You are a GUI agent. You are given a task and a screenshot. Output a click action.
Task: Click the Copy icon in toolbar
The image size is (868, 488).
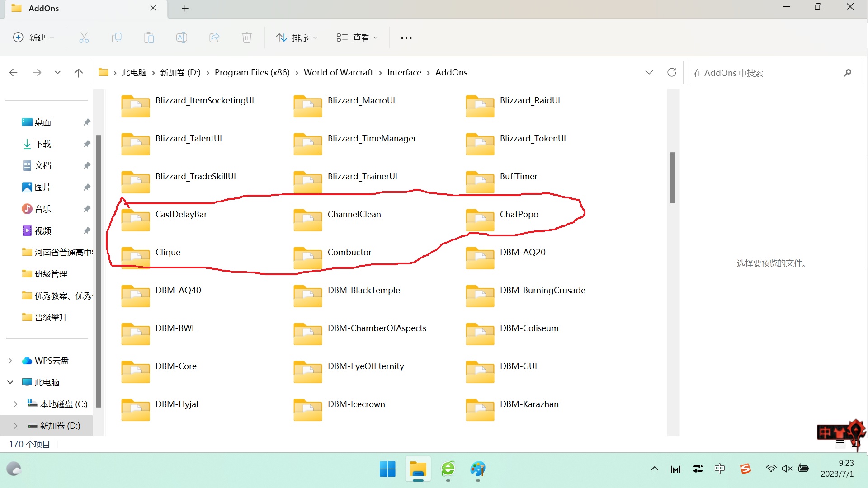117,38
